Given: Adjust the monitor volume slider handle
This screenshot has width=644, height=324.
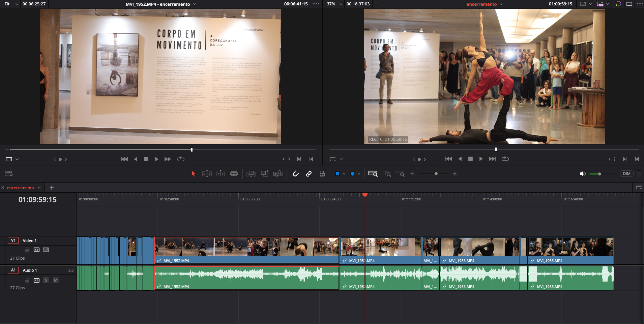Looking at the screenshot, I should coord(599,174).
